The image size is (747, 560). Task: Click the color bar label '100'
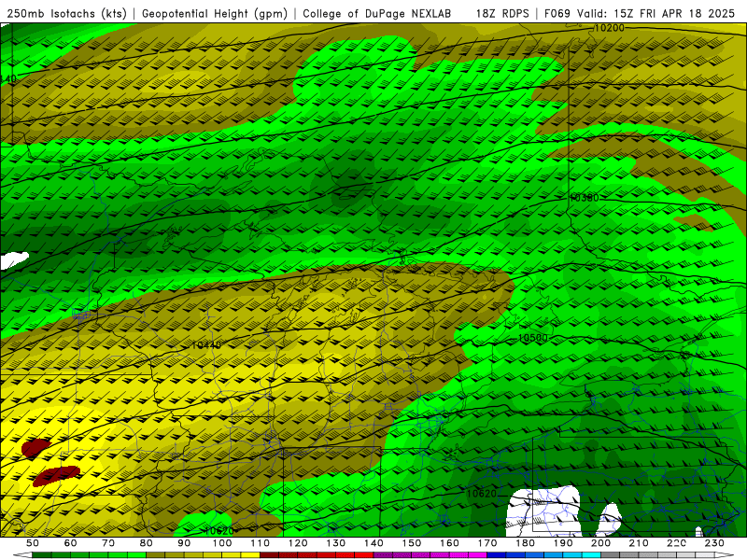click(222, 543)
